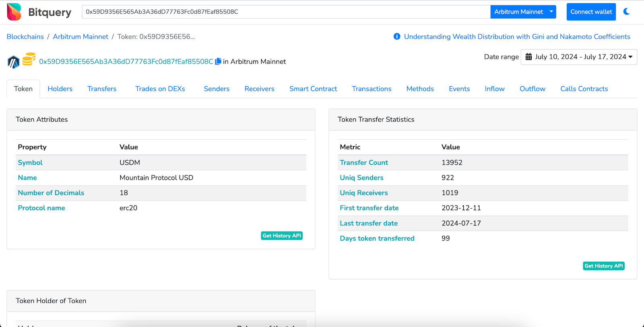This screenshot has height=327, width=644.
Task: Click the Last transfer date label
Action: (x=369, y=223)
